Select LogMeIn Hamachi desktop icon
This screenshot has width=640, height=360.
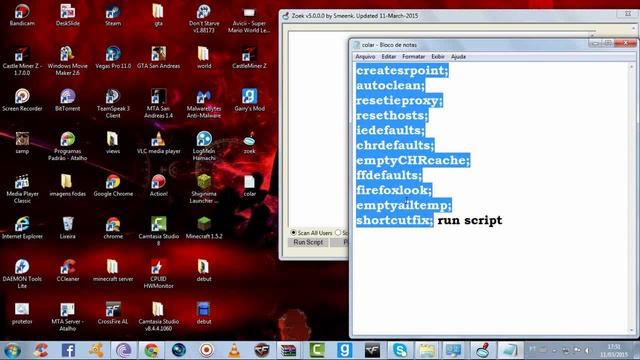tap(204, 146)
